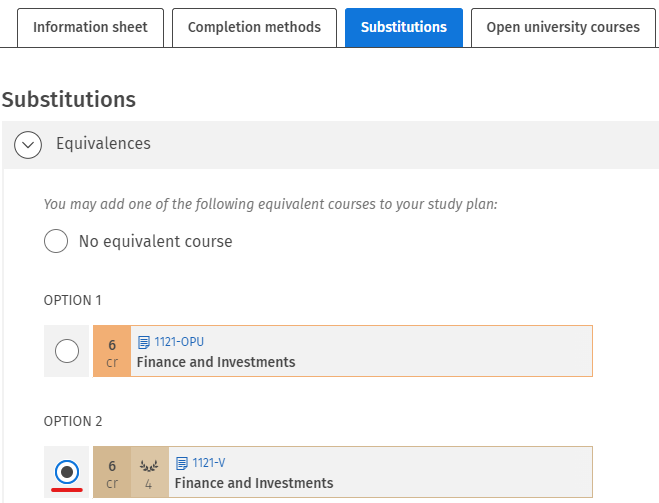Viewport: 659px width, 503px height.
Task: Select the Option 1 radio button
Action: (67, 351)
